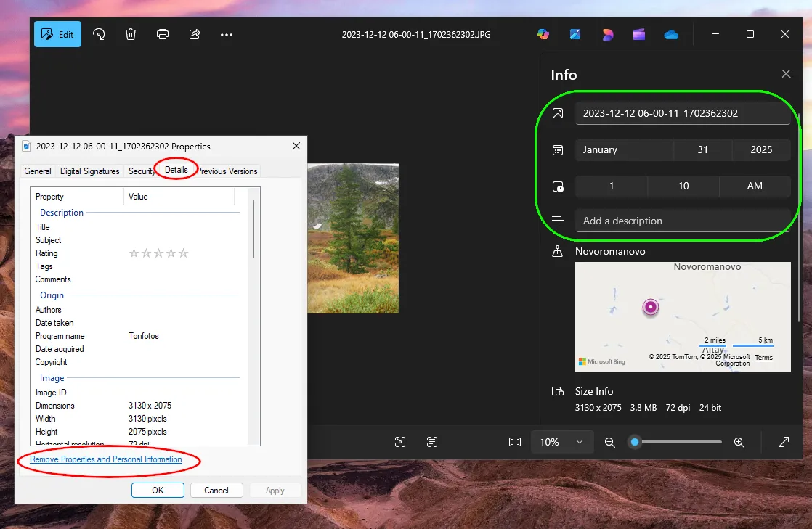The height and width of the screenshot is (529, 812).
Task: Click the Info panel scrollbar
Action: [x=800, y=218]
